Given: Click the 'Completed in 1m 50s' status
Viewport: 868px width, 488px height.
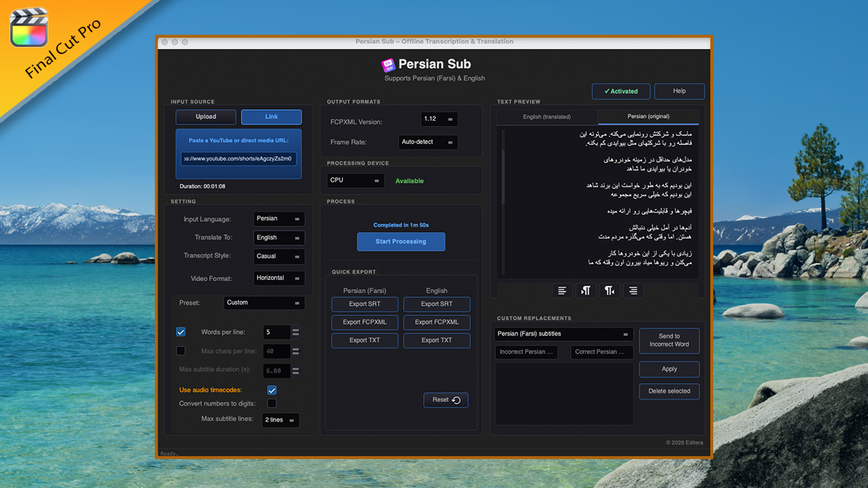Looking at the screenshot, I should coord(401,225).
